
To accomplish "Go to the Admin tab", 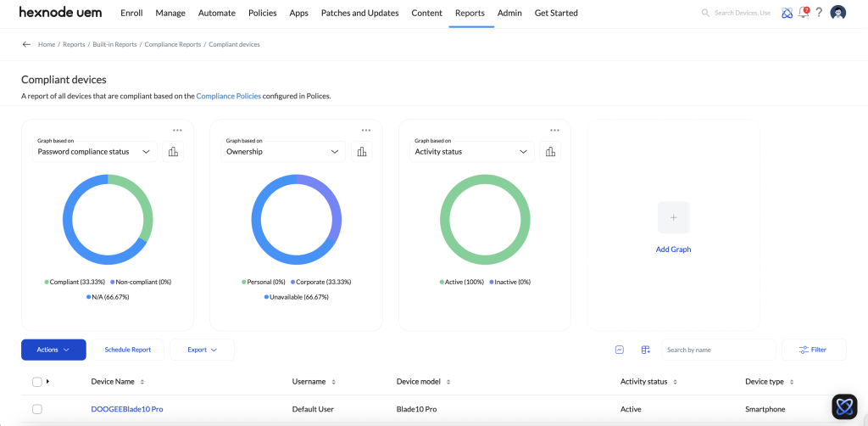I will [x=509, y=14].
